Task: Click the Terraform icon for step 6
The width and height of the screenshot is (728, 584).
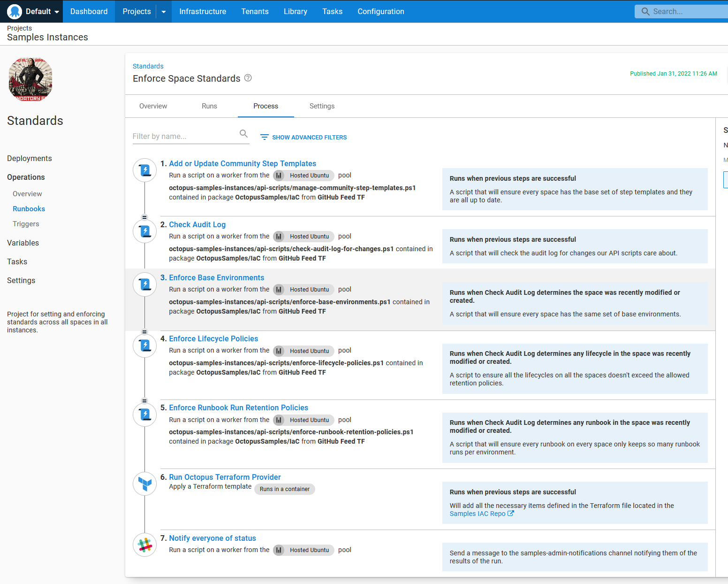Action: point(145,484)
